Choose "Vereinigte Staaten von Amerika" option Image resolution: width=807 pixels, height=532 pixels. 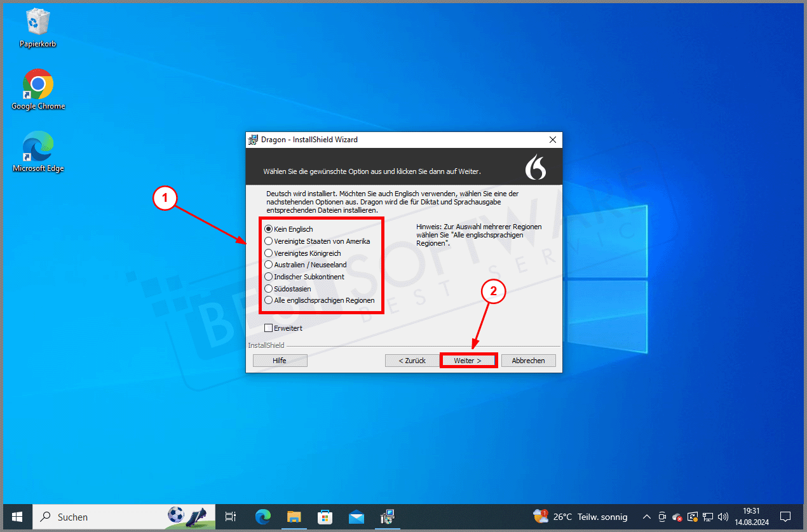point(269,241)
